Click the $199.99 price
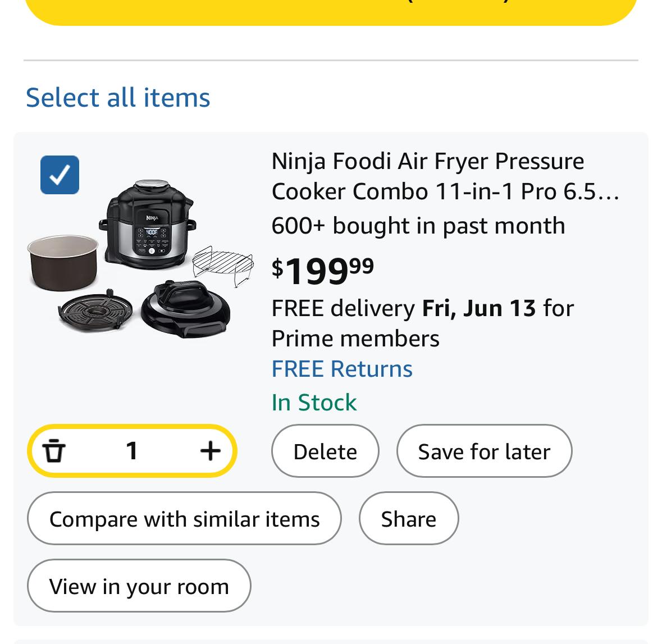 point(323,271)
